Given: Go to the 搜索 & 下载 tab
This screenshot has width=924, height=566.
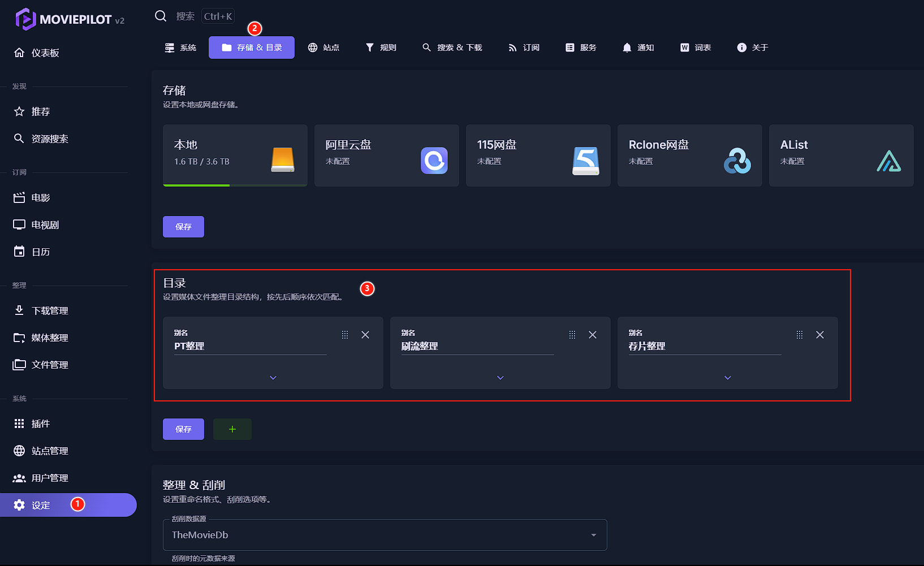Looking at the screenshot, I should [452, 47].
